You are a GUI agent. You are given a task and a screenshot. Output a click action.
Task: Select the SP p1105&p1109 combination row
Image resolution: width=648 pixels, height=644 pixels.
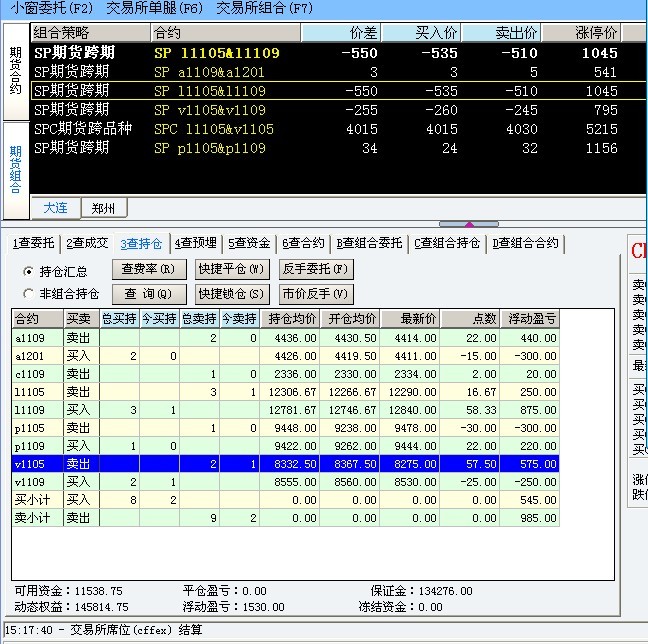pos(338,148)
